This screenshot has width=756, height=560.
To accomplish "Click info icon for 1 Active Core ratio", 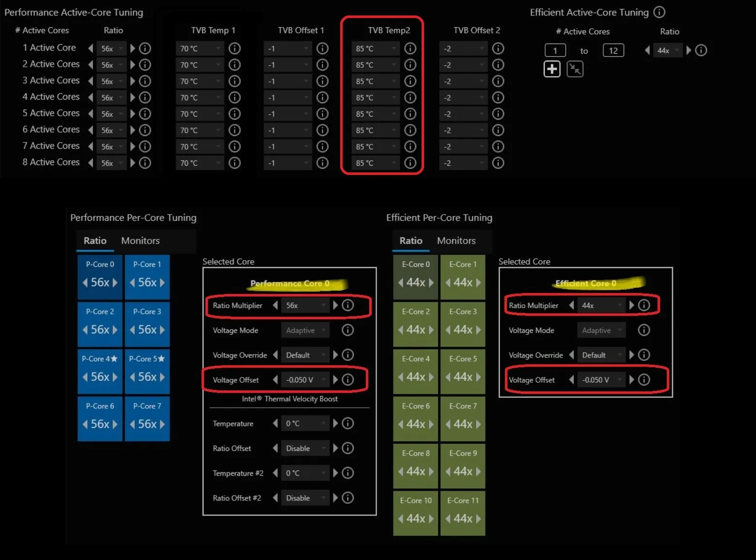I will (x=145, y=48).
